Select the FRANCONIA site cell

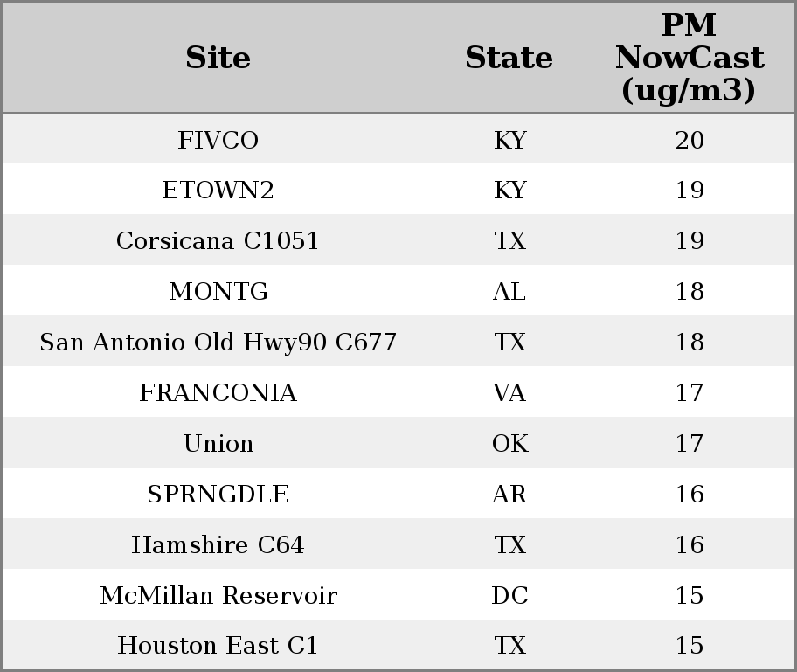[218, 392]
